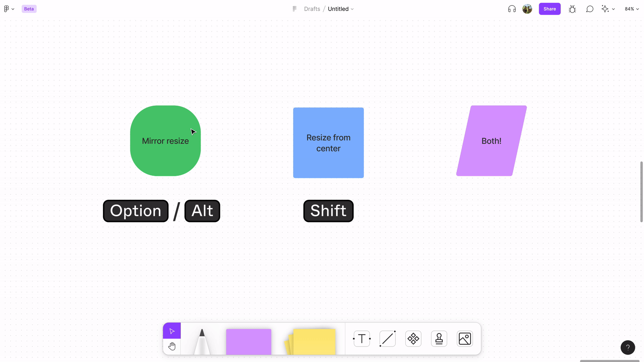Select the Stamp tool
The image size is (644, 362).
point(439,339)
